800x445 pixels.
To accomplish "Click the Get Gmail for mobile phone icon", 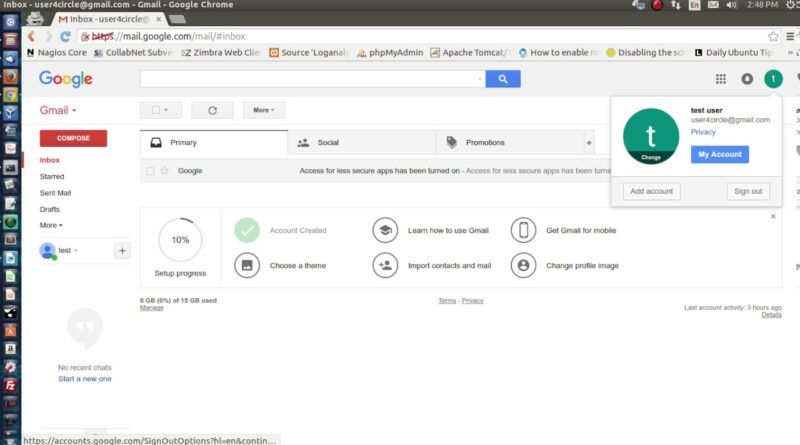I will (523, 230).
